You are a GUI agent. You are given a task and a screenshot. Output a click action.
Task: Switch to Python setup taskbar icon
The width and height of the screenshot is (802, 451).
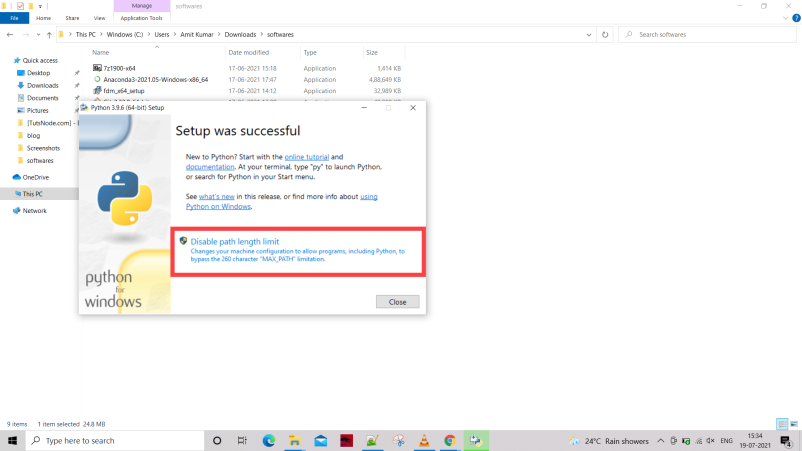point(476,441)
